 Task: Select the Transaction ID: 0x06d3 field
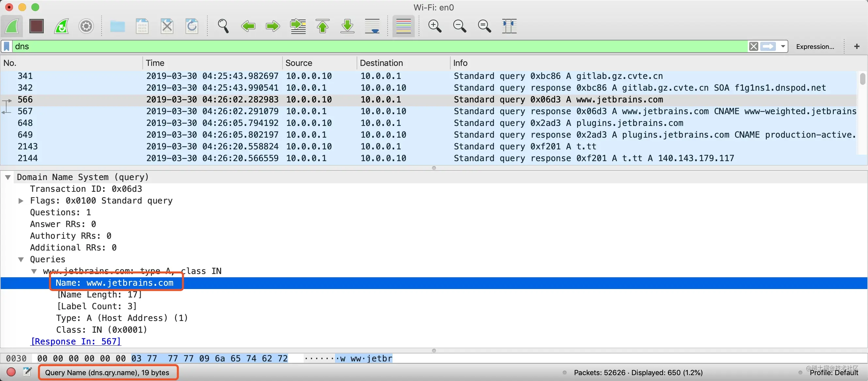point(86,189)
